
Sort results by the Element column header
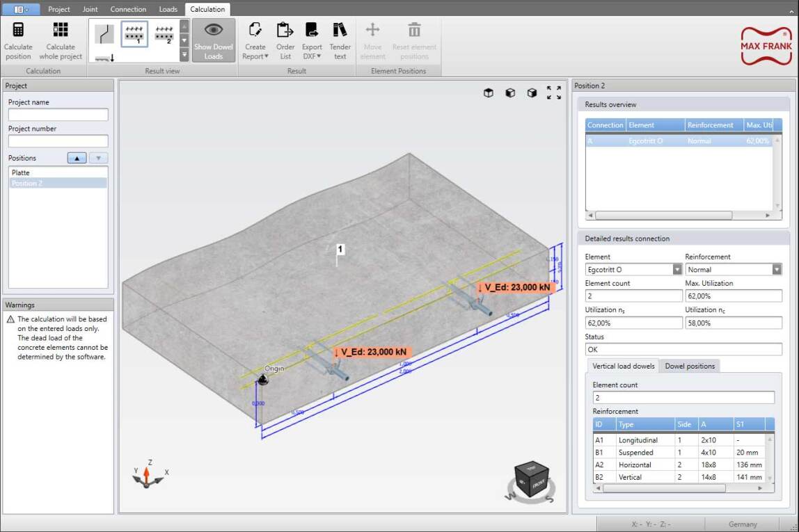656,125
